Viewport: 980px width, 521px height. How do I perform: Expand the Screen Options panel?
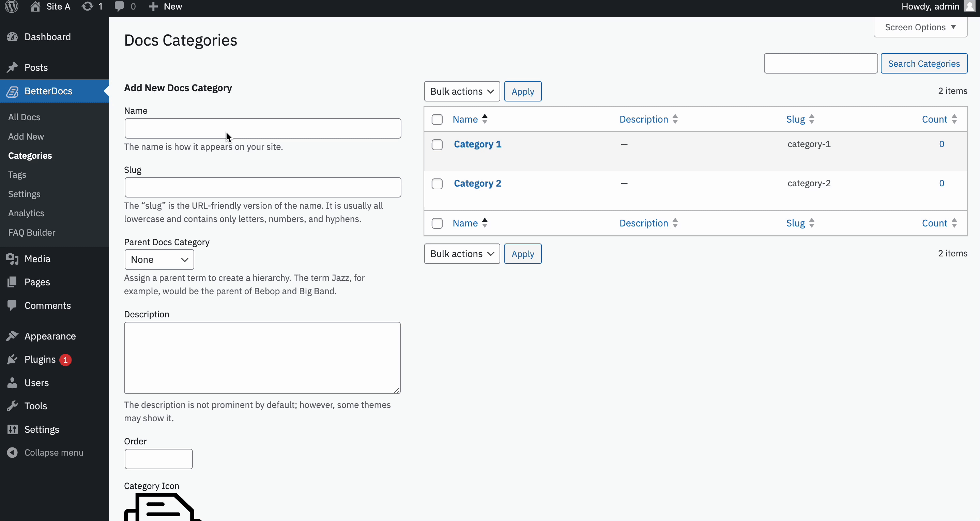click(x=920, y=27)
